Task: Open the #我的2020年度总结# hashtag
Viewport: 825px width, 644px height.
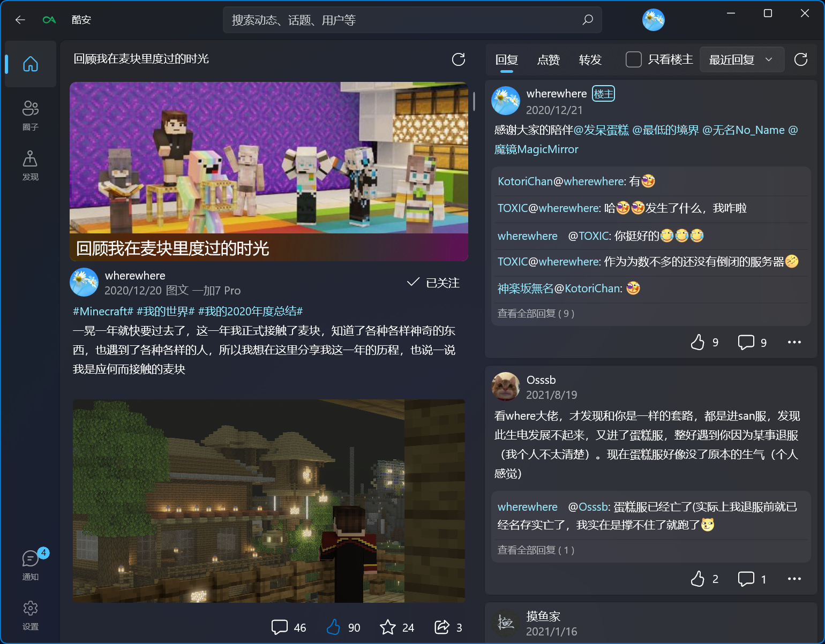Action: 251,312
